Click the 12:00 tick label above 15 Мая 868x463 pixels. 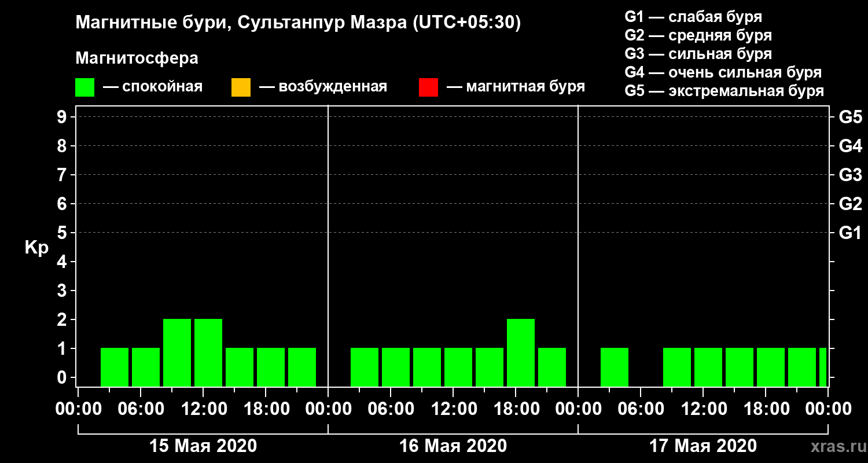click(204, 409)
